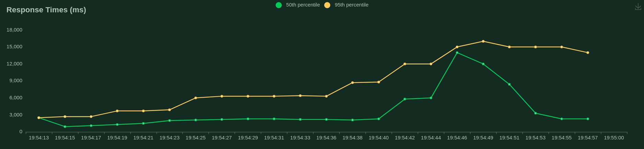Click the Response Times (ms) chart title
The image size is (644, 149).
coord(46,10)
